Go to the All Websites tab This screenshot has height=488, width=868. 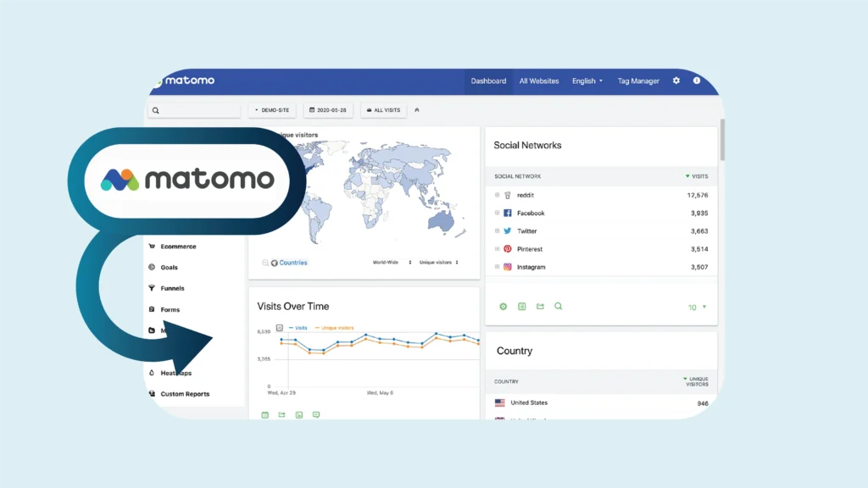[x=539, y=81]
